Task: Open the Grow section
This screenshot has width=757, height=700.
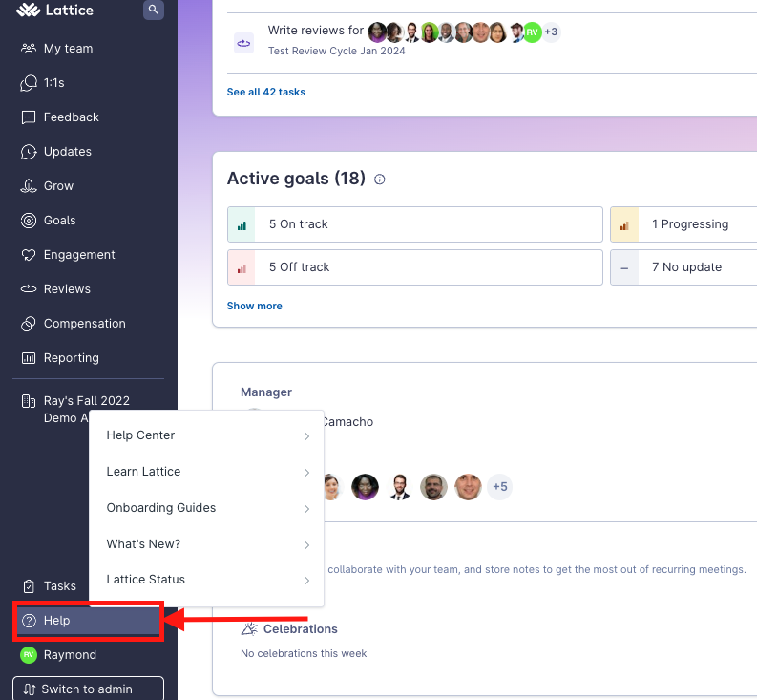Action: pos(58,186)
